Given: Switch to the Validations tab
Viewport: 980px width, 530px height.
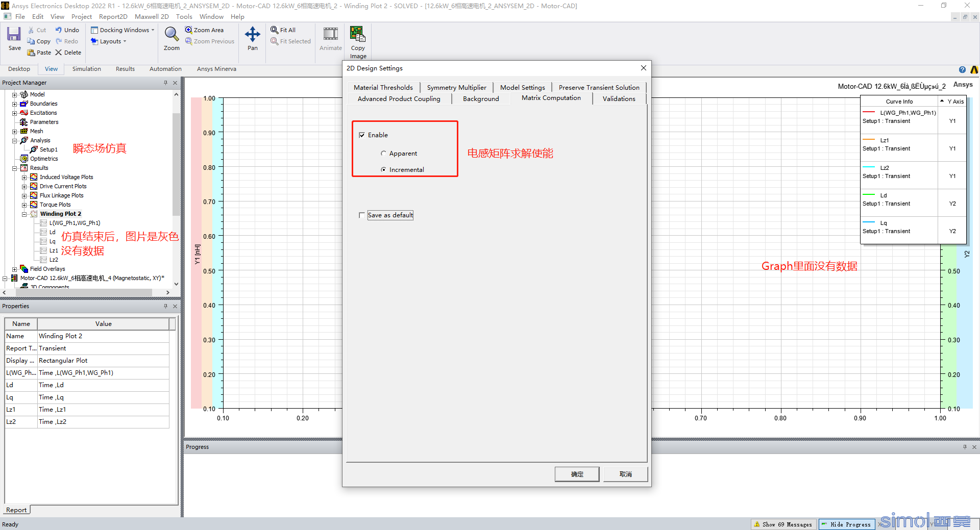Looking at the screenshot, I should 619,99.
